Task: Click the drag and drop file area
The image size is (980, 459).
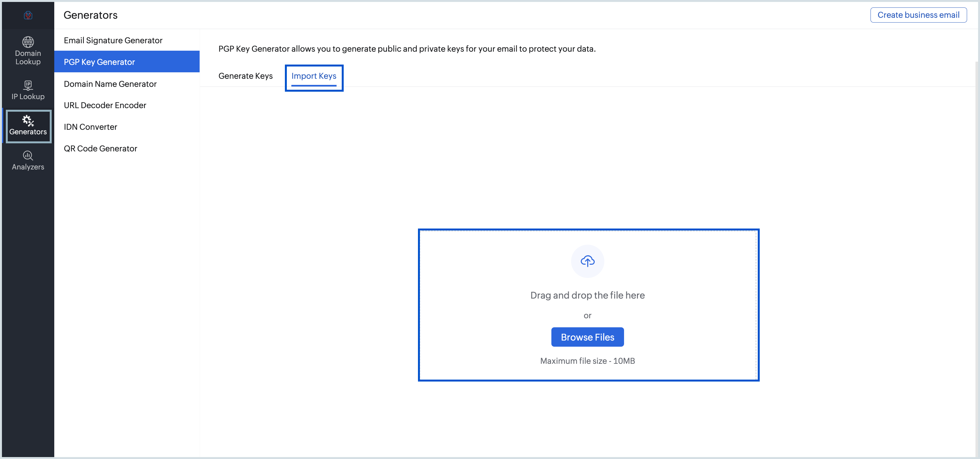Action: (589, 305)
